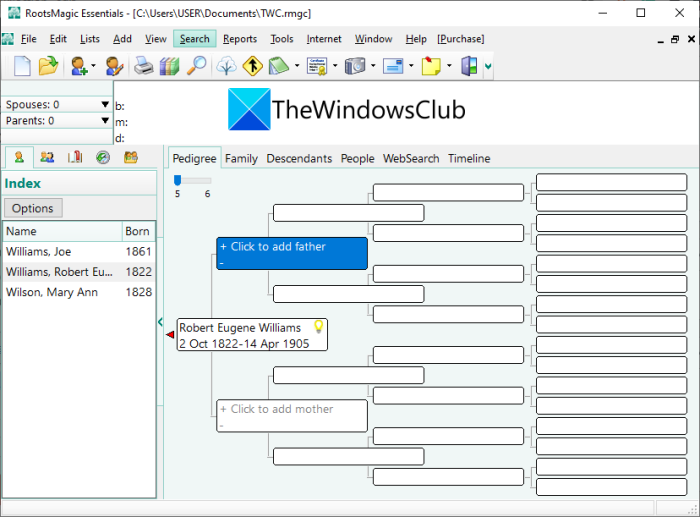The height and width of the screenshot is (517, 700).
Task: Click the Options button in Index
Action: [x=33, y=208]
